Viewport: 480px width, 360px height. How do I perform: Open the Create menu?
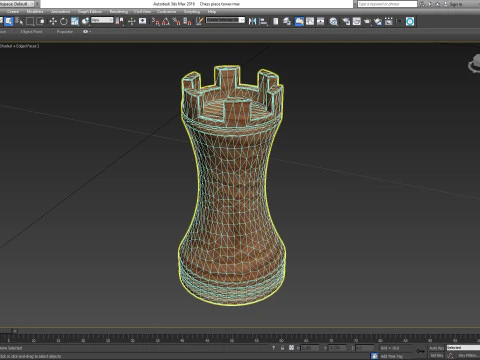[x=13, y=12]
